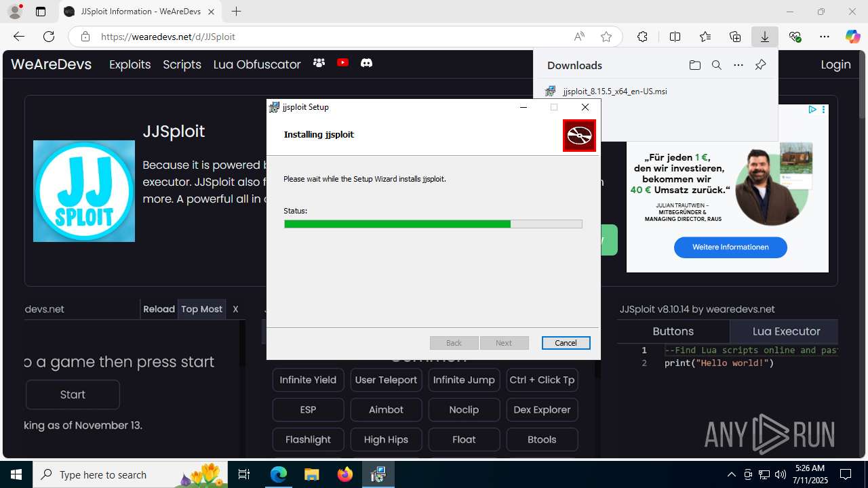Refresh the current page
This screenshot has height=488, width=868.
[49, 37]
